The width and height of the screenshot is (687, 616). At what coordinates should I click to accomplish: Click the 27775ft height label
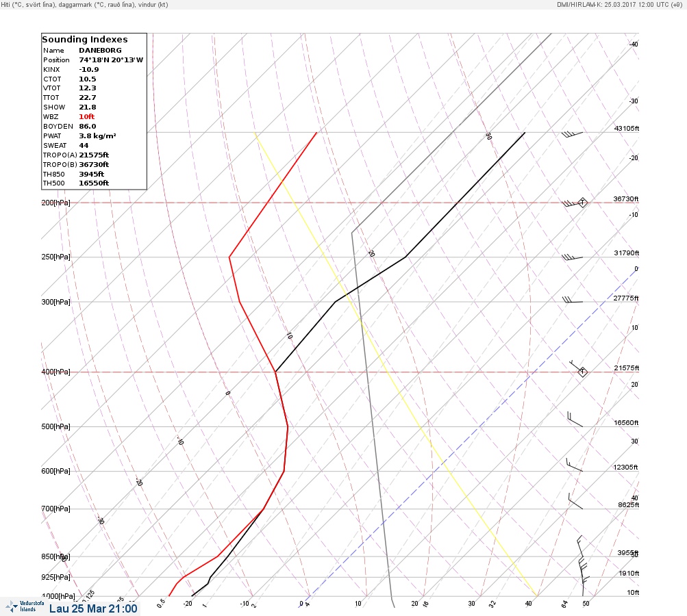click(x=625, y=298)
